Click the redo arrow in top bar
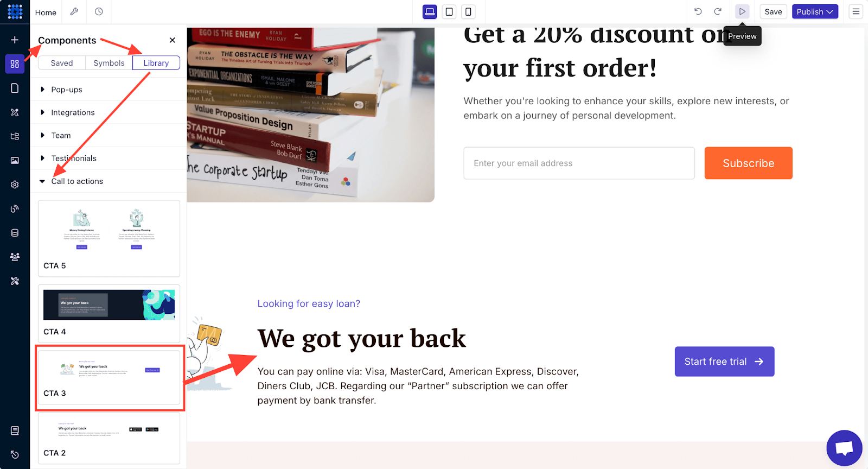Image resolution: width=868 pixels, height=469 pixels. pyautogui.click(x=718, y=11)
